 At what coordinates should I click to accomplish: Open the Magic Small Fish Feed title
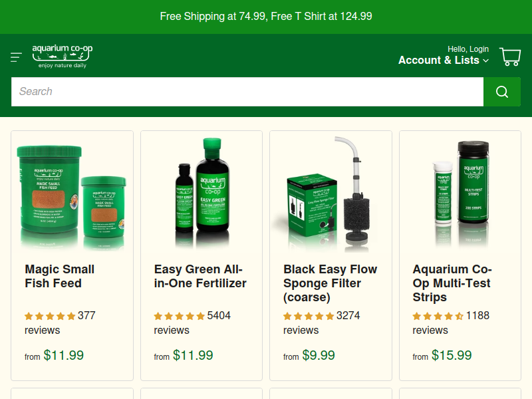[59, 276]
